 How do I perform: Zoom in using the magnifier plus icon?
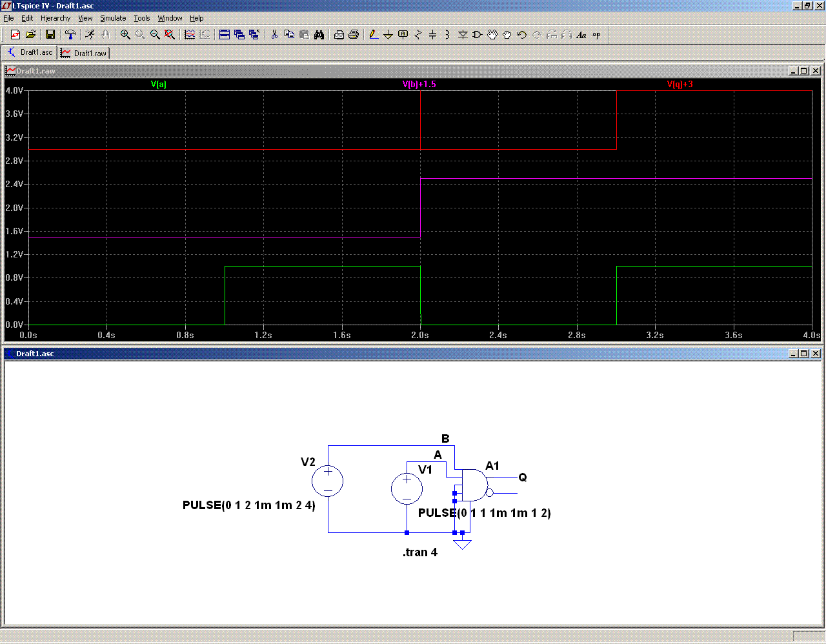pyautogui.click(x=125, y=35)
